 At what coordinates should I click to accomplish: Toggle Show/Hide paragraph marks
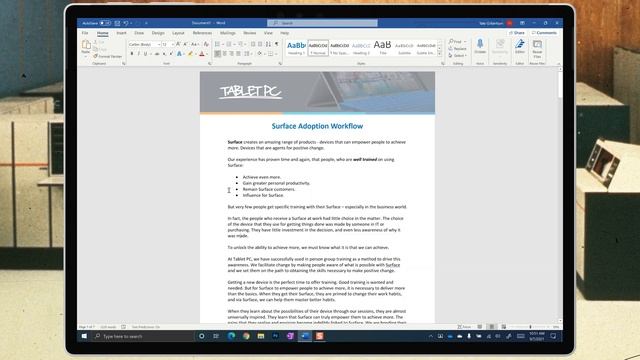(277, 44)
